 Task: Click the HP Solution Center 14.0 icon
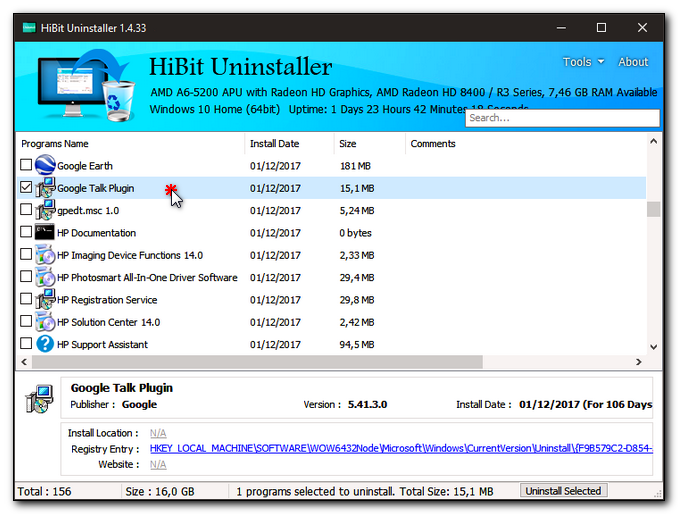(45, 322)
